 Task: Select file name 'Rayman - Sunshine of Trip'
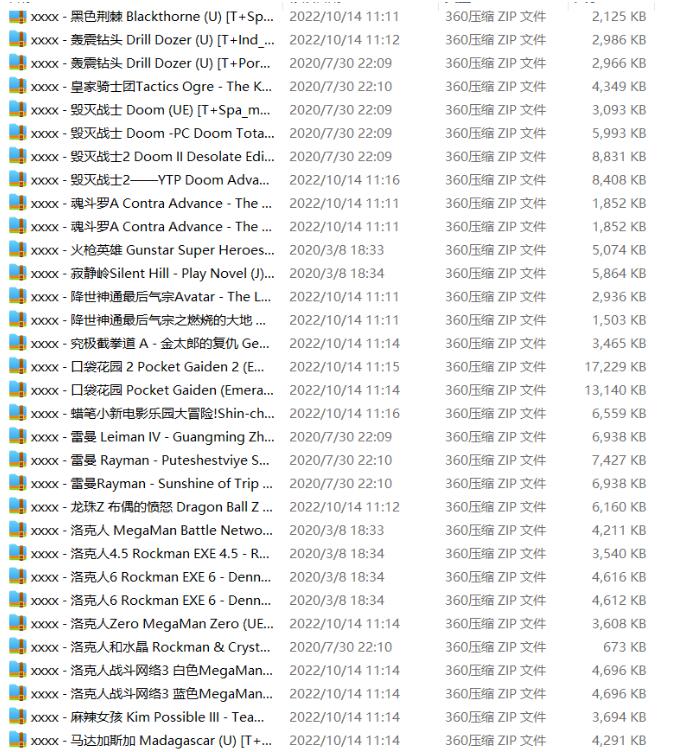point(152,483)
